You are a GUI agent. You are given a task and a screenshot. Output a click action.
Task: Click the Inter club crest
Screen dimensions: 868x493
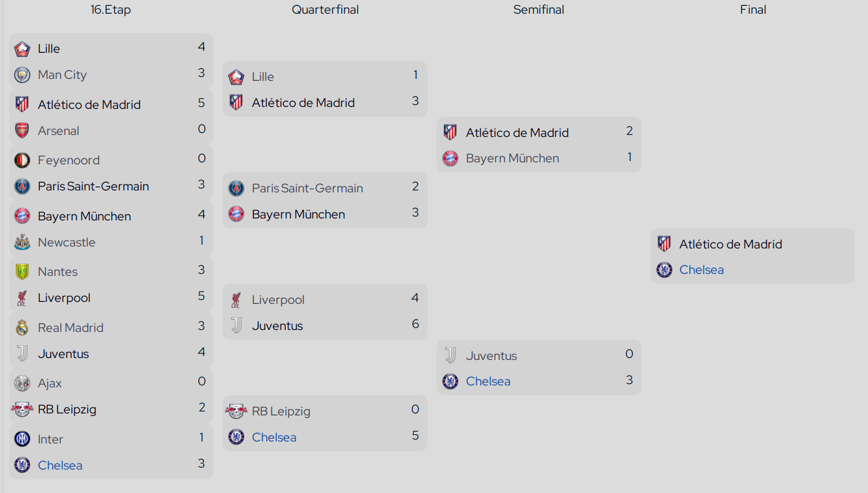[22, 440]
